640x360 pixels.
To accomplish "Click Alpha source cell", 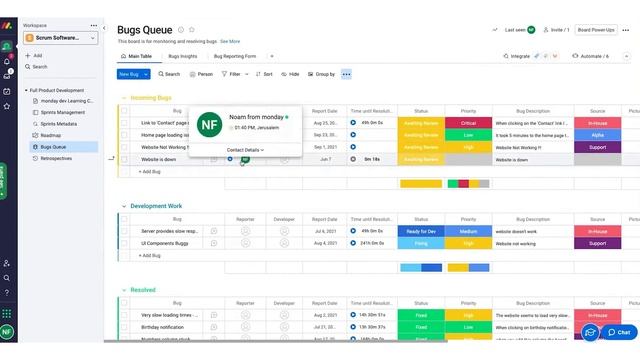I will [x=598, y=135].
